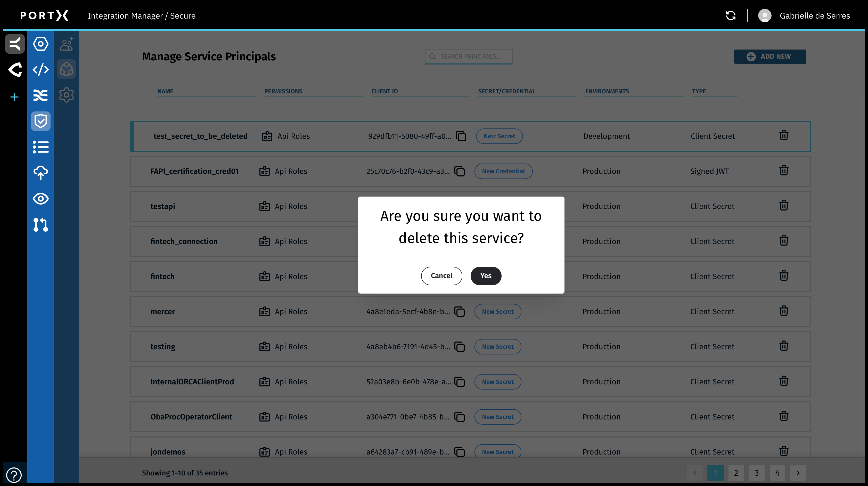The width and height of the screenshot is (868, 486).
Task: Open the next page with the right chevron
Action: coord(798,473)
